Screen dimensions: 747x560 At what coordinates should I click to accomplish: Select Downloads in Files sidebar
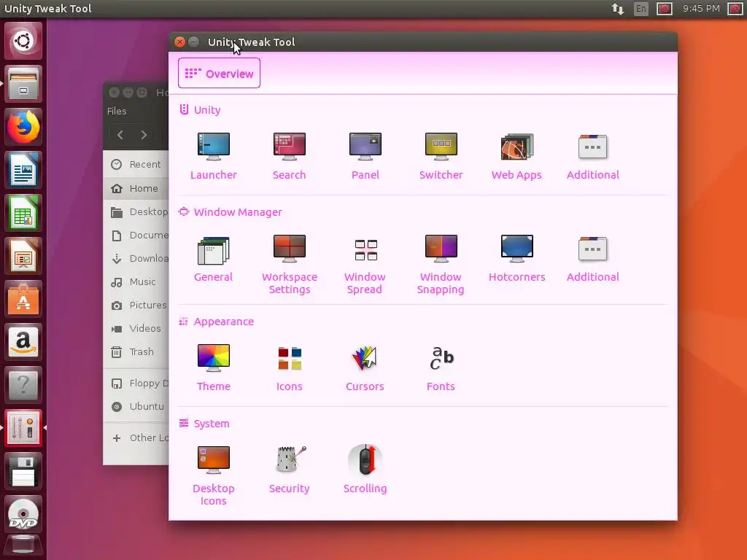[136, 258]
